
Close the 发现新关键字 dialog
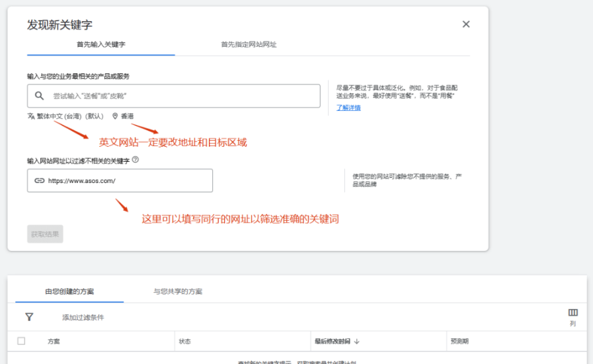click(466, 24)
